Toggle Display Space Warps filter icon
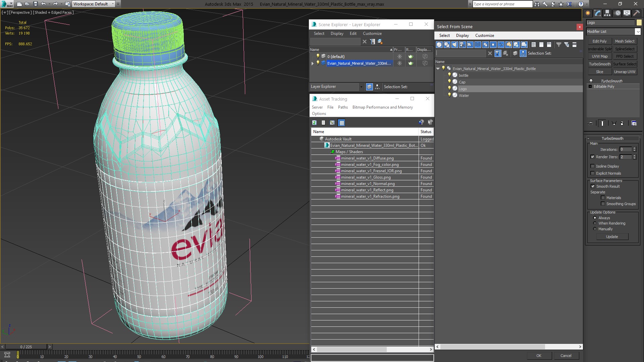 (x=478, y=45)
